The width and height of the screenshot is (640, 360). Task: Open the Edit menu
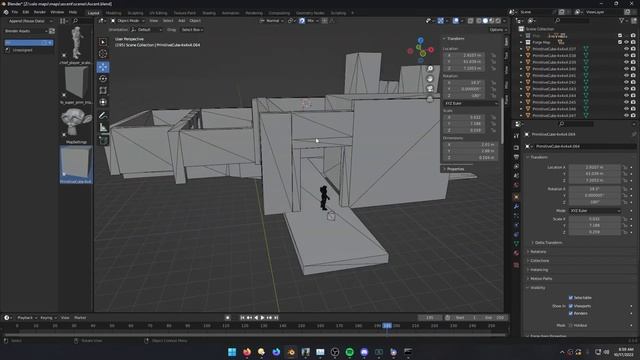(26, 12)
